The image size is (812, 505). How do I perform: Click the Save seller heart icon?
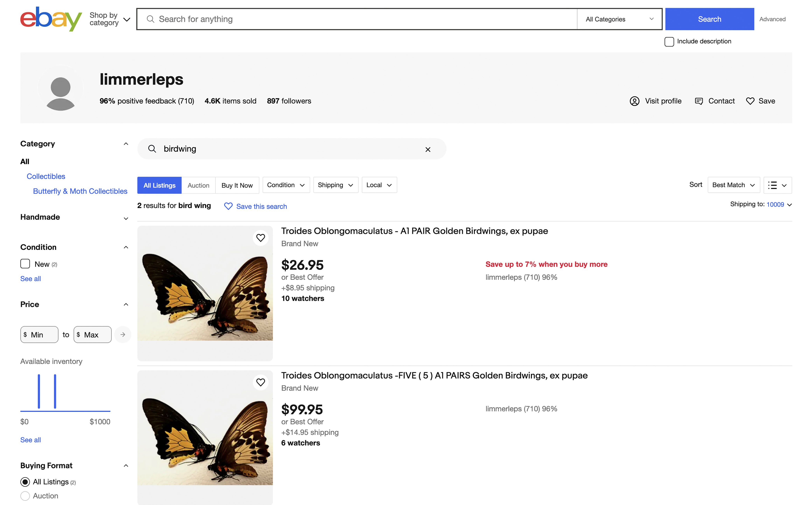[x=750, y=101]
